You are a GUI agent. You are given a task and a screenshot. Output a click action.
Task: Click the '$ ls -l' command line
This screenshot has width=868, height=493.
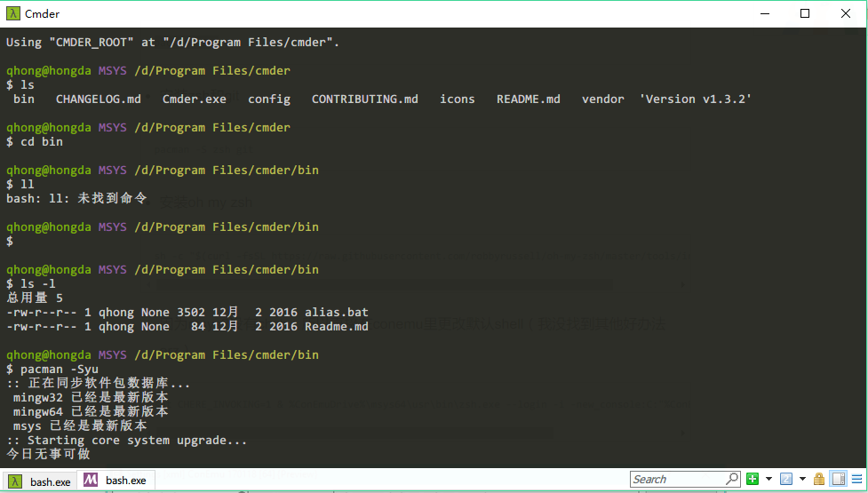click(x=31, y=284)
